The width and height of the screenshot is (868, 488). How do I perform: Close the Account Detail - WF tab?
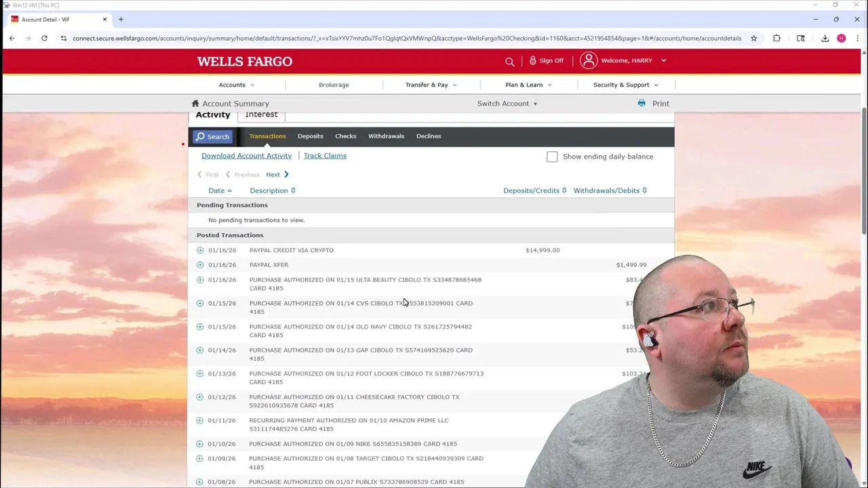tap(104, 19)
